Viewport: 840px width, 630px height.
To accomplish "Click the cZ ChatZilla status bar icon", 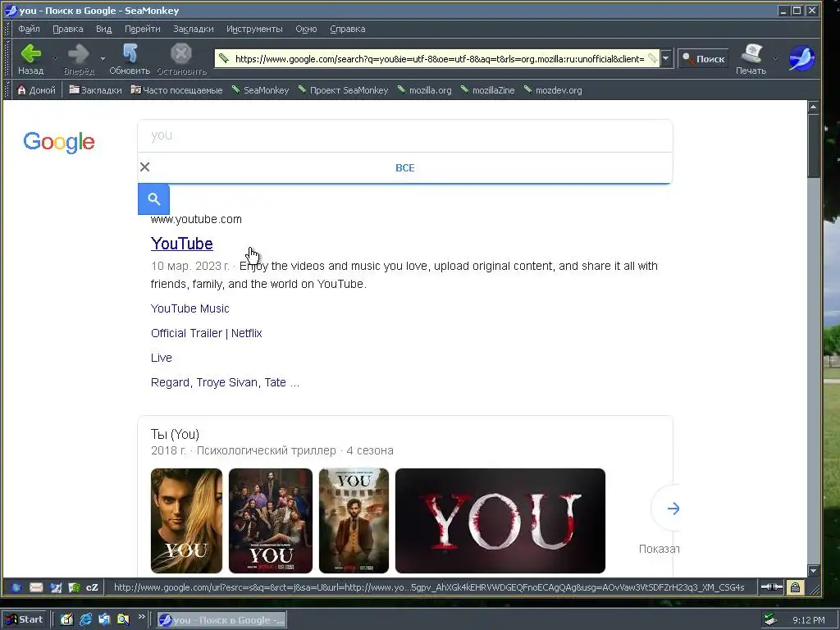I will tap(92, 587).
